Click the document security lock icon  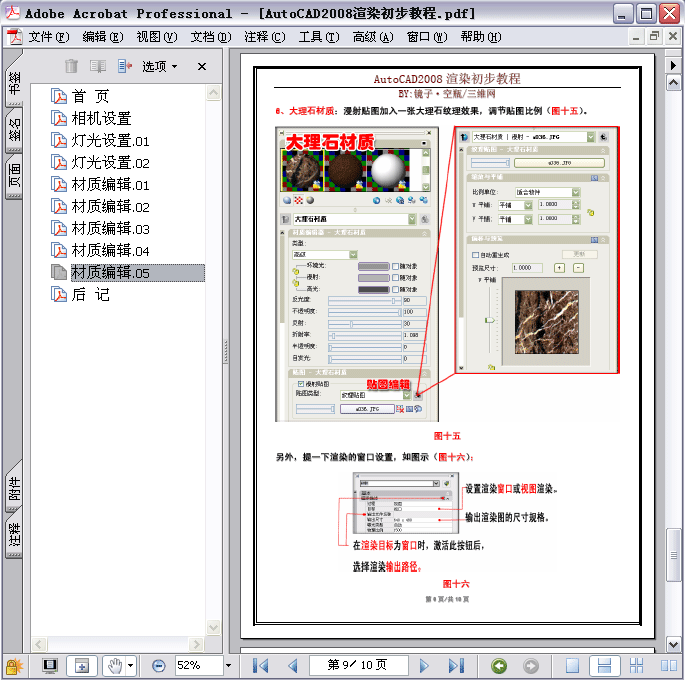14,666
